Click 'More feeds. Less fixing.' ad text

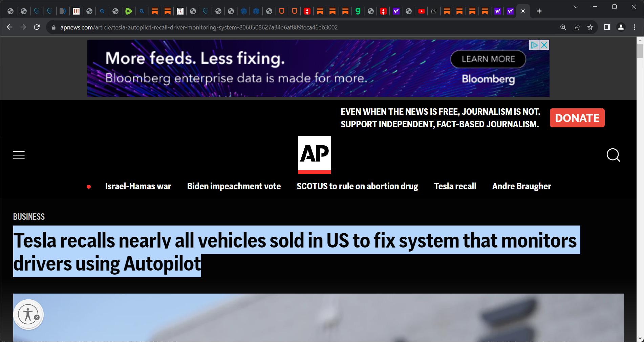[195, 58]
